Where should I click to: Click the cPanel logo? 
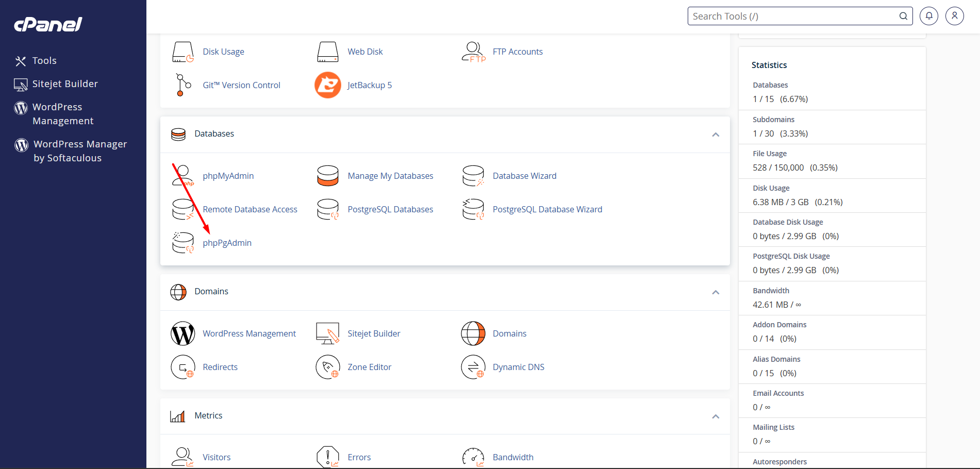[48, 24]
